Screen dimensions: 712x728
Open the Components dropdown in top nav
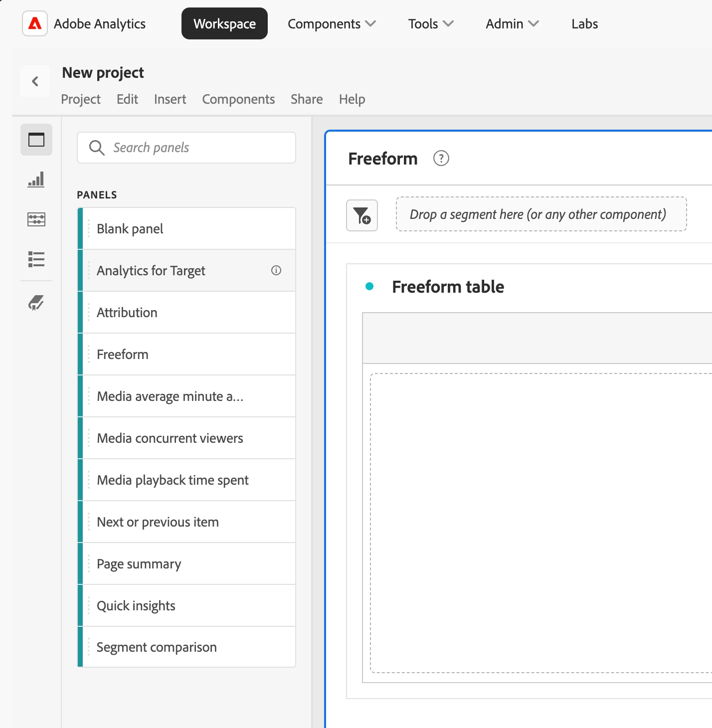332,24
